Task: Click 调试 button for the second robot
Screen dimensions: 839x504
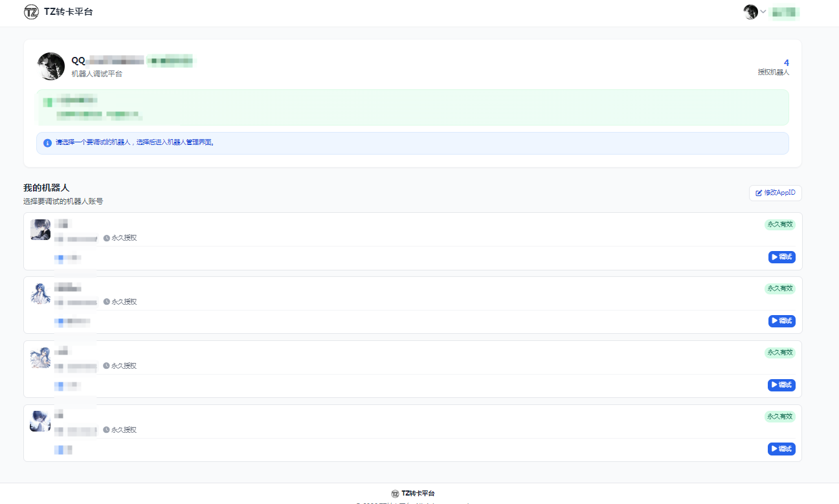Action: coord(781,321)
